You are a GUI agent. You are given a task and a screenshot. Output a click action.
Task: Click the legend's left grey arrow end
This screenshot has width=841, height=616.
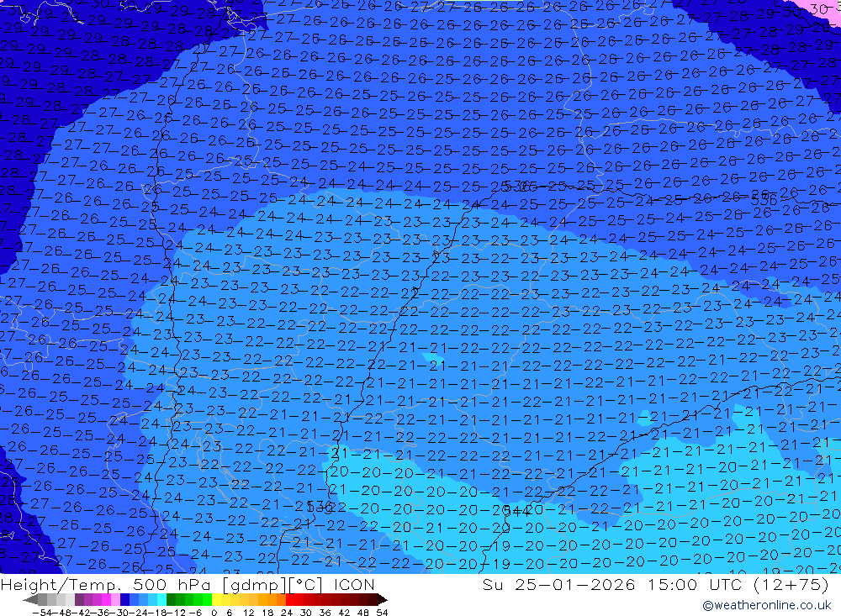(x=30, y=599)
